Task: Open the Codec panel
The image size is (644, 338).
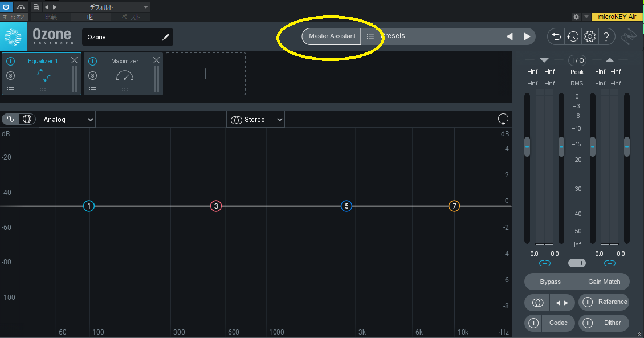Action: [558, 323]
